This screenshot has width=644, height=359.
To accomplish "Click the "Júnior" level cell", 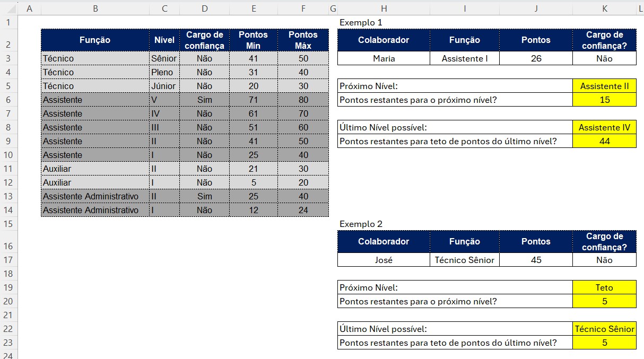I will [164, 86].
